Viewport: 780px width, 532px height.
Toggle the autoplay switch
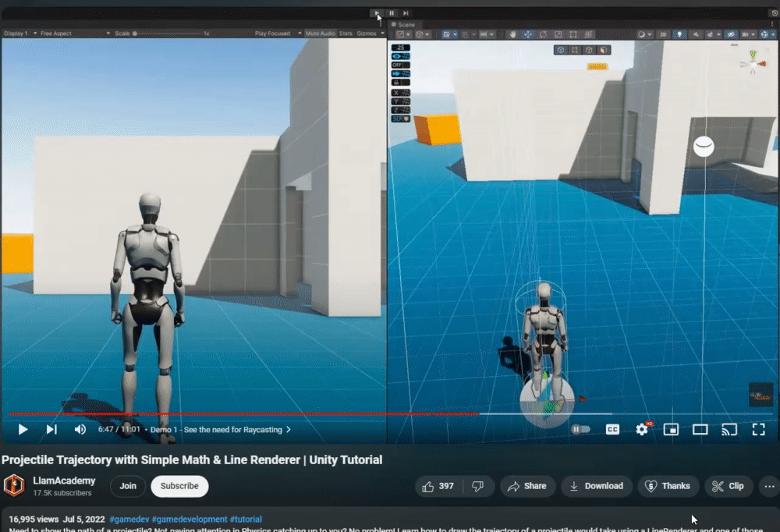(580, 429)
